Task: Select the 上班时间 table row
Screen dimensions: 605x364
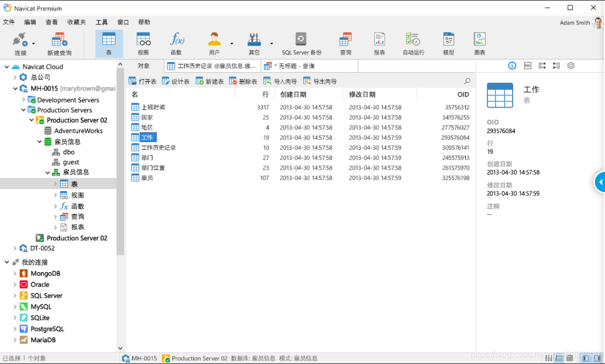Action: click(301, 107)
